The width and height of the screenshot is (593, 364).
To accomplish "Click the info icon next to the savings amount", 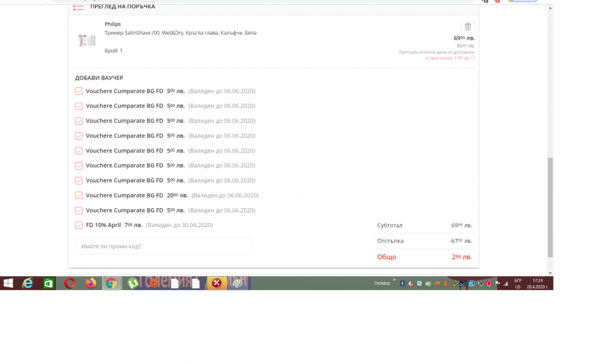I will 473,58.
